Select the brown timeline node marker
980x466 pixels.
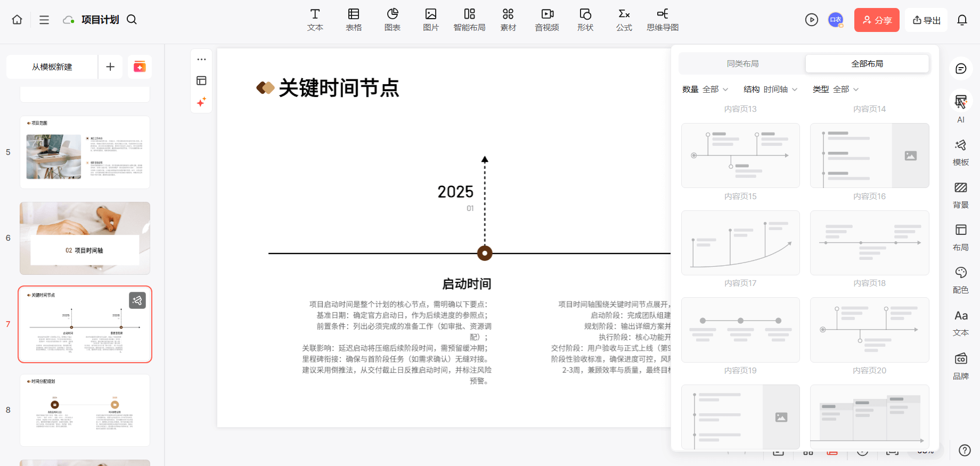(x=485, y=253)
